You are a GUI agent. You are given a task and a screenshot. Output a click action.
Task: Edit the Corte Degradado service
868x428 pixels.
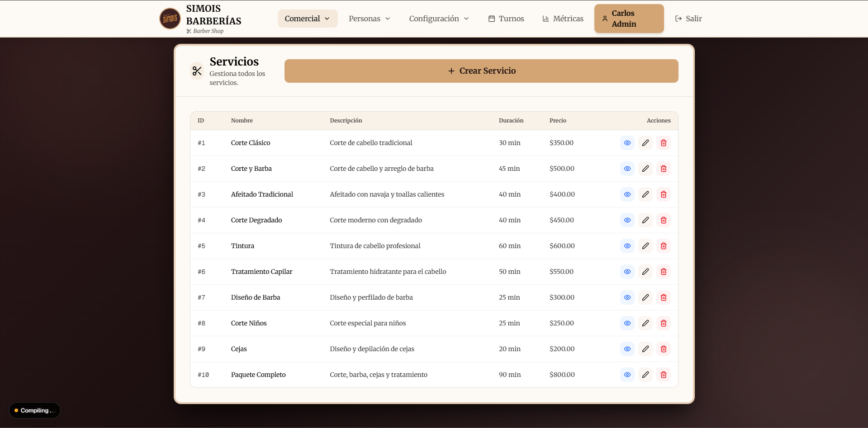645,220
